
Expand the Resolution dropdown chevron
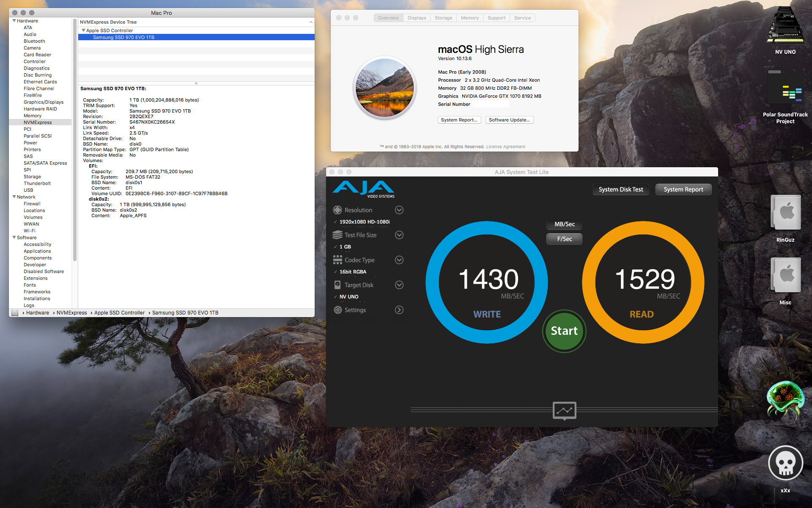[399, 210]
